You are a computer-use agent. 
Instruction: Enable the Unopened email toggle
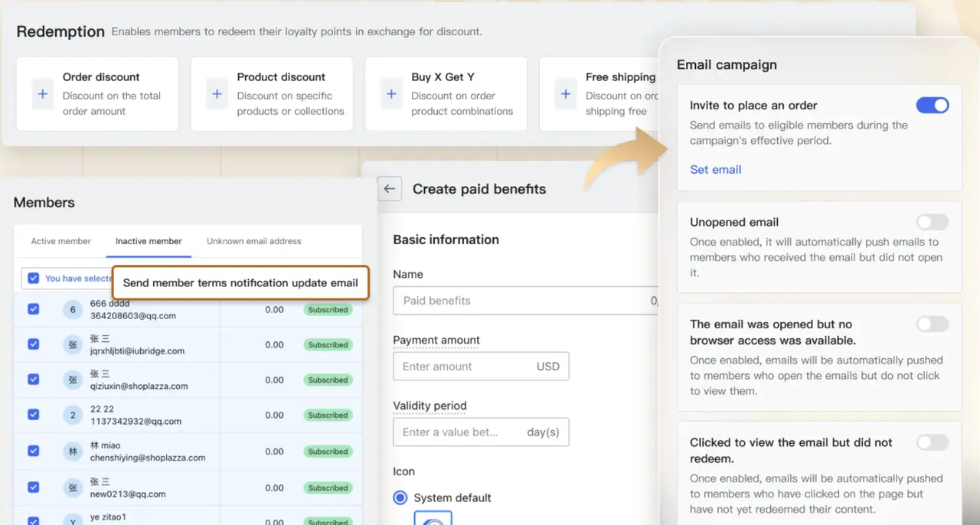click(x=932, y=222)
